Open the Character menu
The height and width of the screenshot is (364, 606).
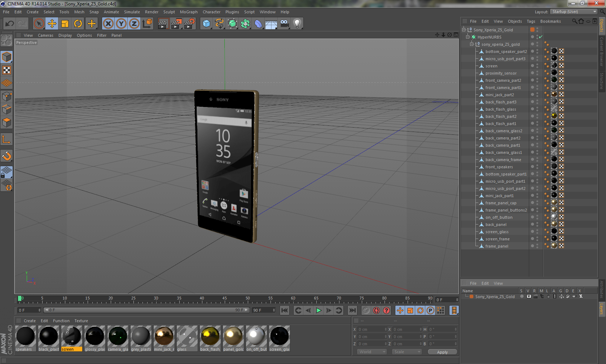[x=211, y=12]
